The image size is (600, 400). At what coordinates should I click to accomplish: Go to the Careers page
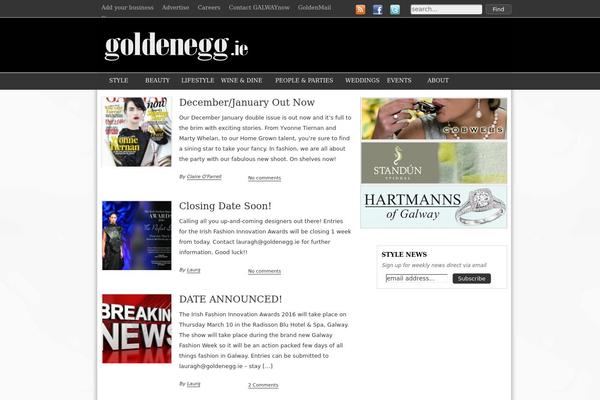pyautogui.click(x=209, y=7)
